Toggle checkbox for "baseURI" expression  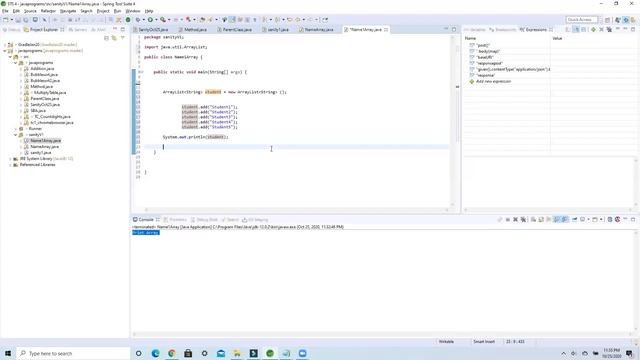(x=472, y=57)
